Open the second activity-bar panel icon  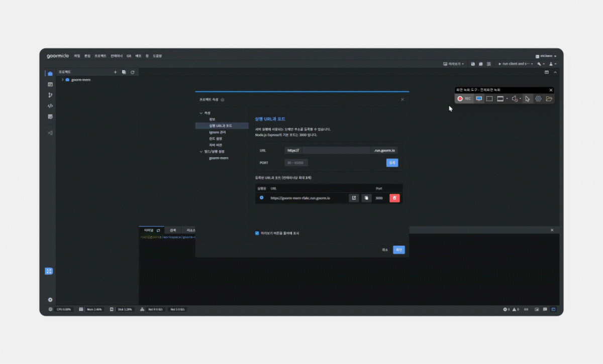pyautogui.click(x=50, y=84)
